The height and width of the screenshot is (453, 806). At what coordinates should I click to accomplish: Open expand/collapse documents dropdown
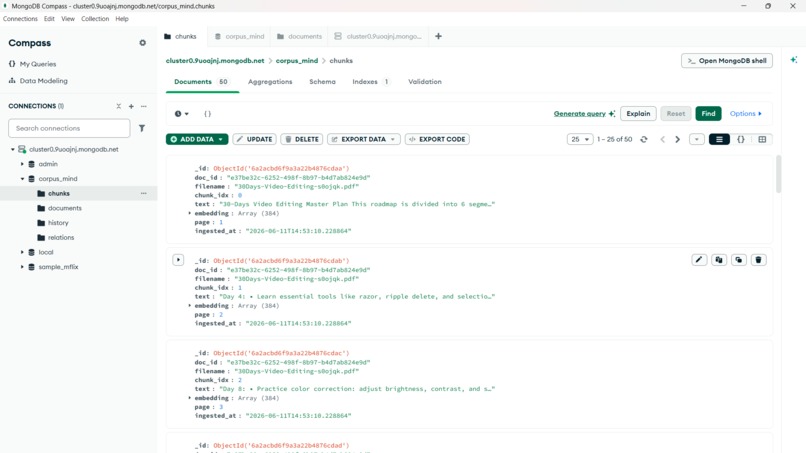[x=697, y=139]
